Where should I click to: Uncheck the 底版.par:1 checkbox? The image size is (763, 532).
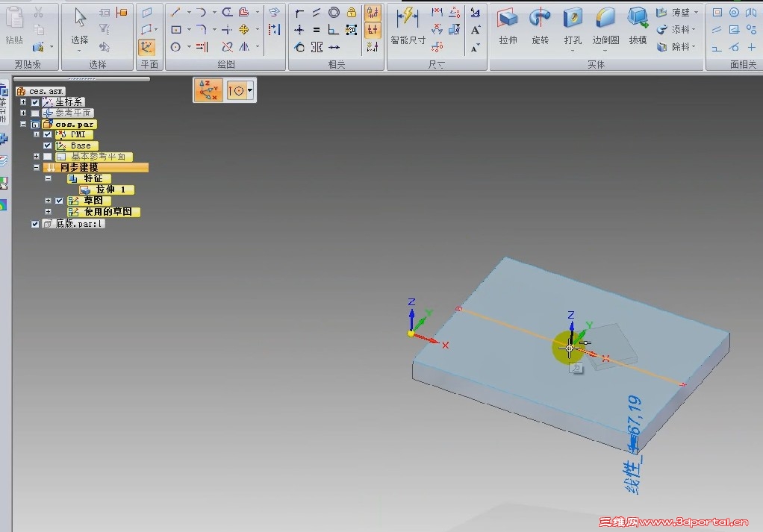35,224
